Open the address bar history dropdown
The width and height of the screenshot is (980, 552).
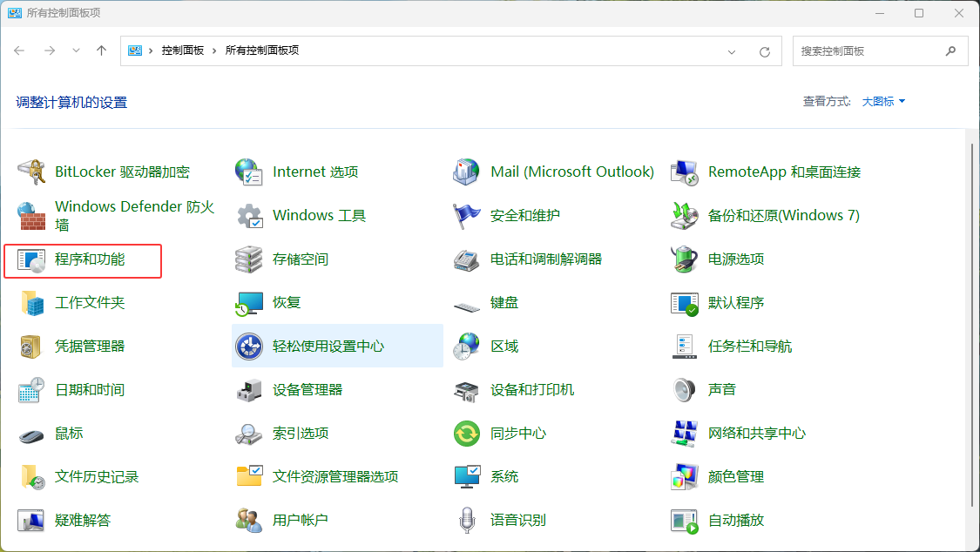click(x=731, y=50)
